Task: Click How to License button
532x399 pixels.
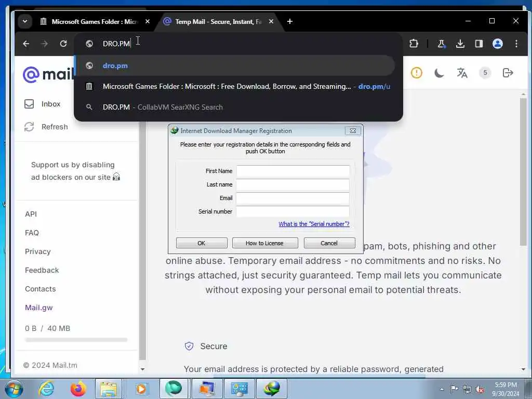Action: tap(264, 243)
